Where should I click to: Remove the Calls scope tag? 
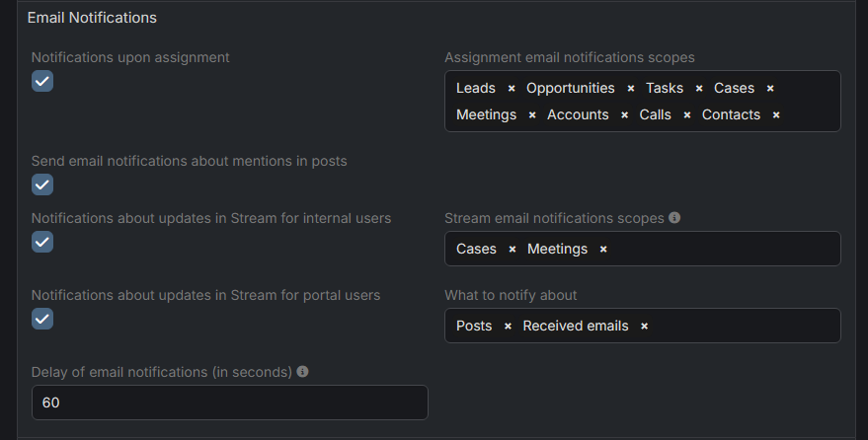(x=687, y=115)
